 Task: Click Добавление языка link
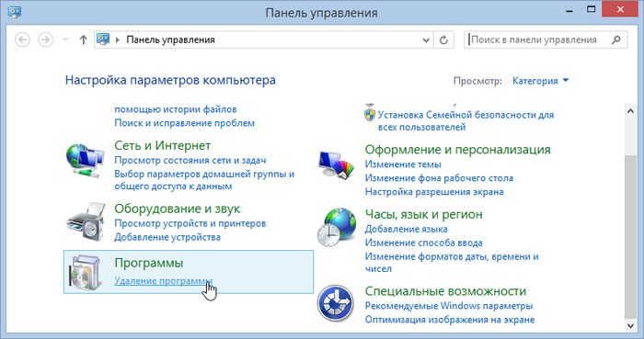tap(407, 229)
